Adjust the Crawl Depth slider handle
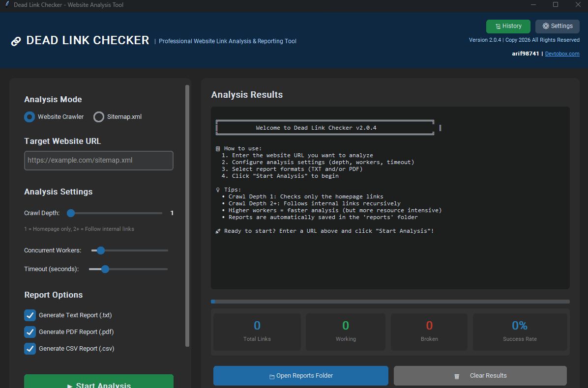The width and height of the screenshot is (588, 388). tap(70, 213)
